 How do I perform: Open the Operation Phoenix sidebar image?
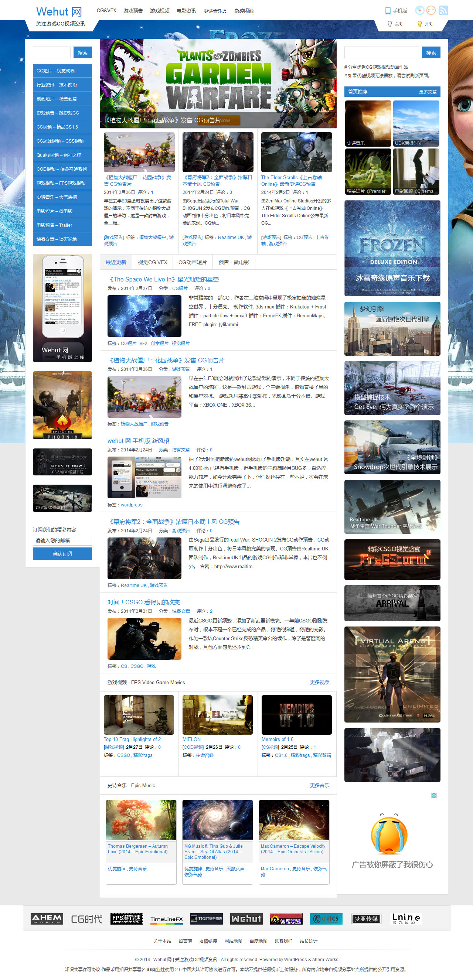(62, 405)
